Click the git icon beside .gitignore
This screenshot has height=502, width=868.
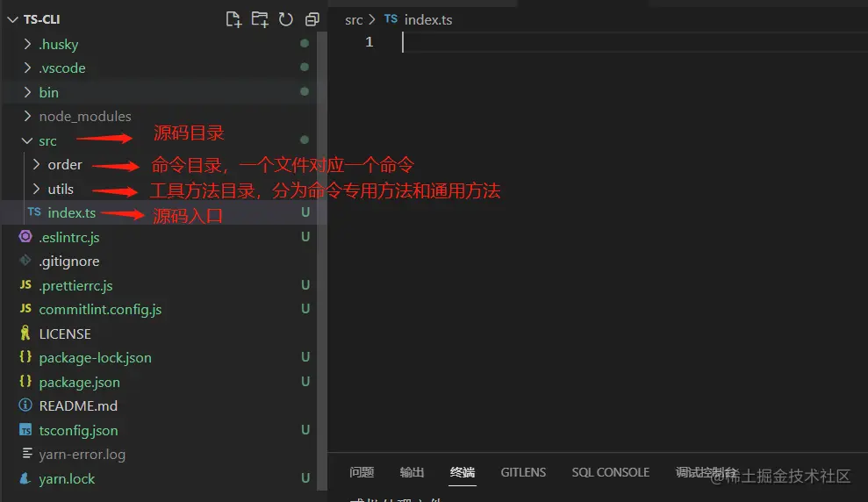click(x=25, y=260)
